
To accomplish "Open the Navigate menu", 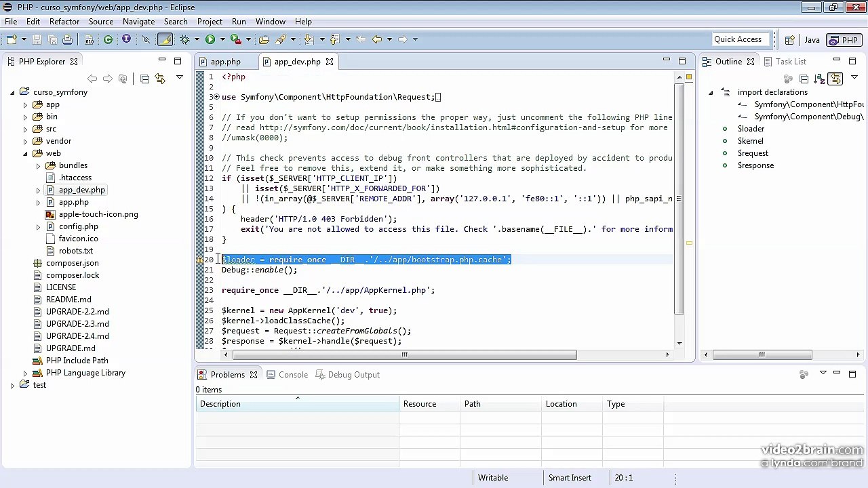I will point(139,22).
